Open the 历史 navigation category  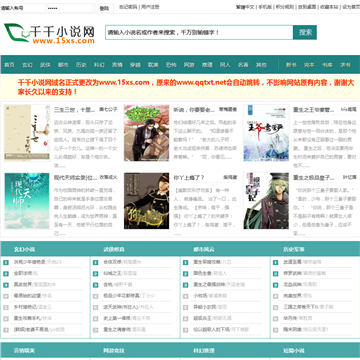[81, 65]
